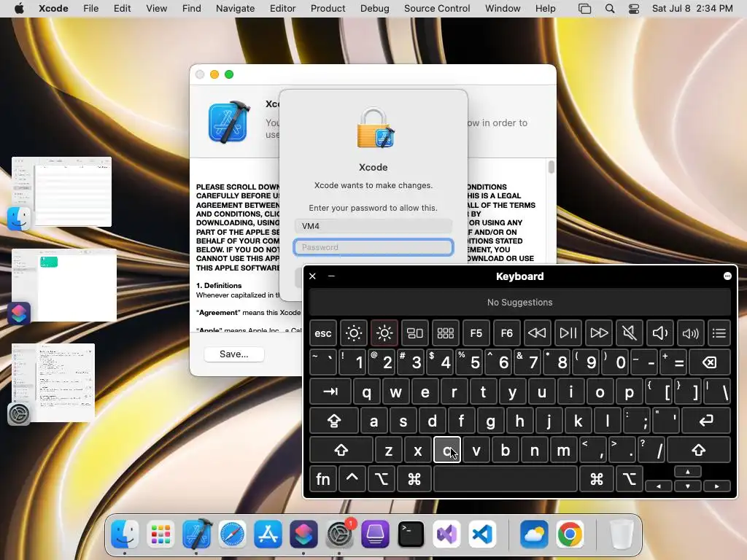Image resolution: width=747 pixels, height=560 pixels.
Task: Tap the volume down key
Action: click(659, 332)
